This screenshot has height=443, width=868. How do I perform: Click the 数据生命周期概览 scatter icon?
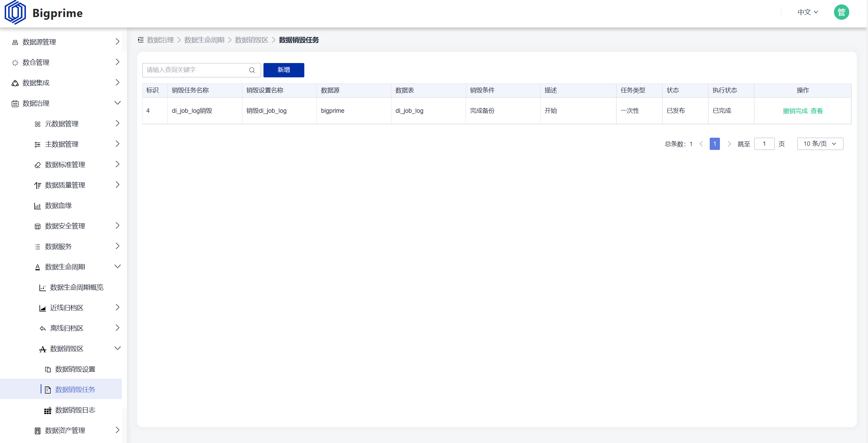click(43, 288)
